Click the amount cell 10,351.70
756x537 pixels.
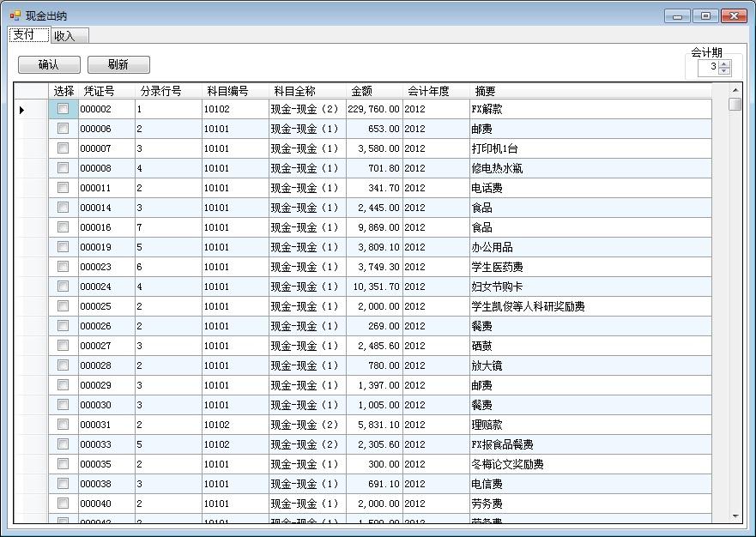coord(374,287)
